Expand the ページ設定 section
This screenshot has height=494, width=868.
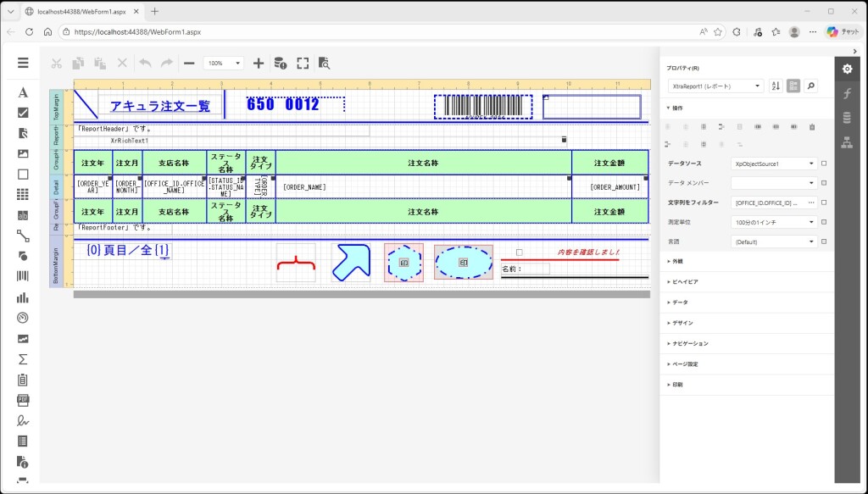pos(684,364)
